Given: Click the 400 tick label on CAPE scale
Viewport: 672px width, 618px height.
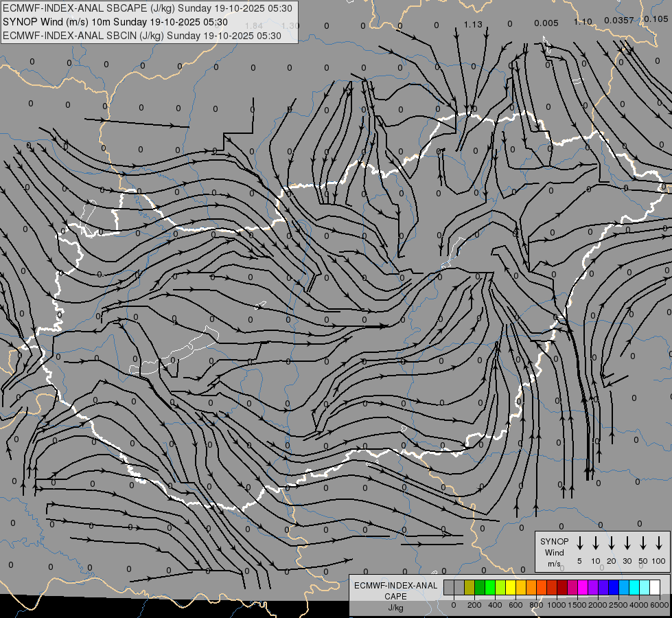Looking at the screenshot, I should coord(495,605).
